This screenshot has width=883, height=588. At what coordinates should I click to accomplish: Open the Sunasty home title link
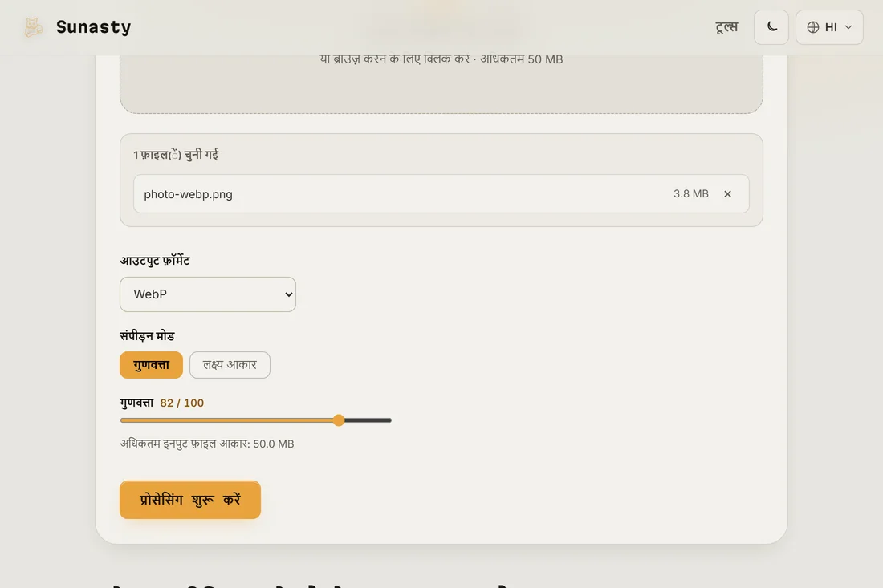point(93,27)
